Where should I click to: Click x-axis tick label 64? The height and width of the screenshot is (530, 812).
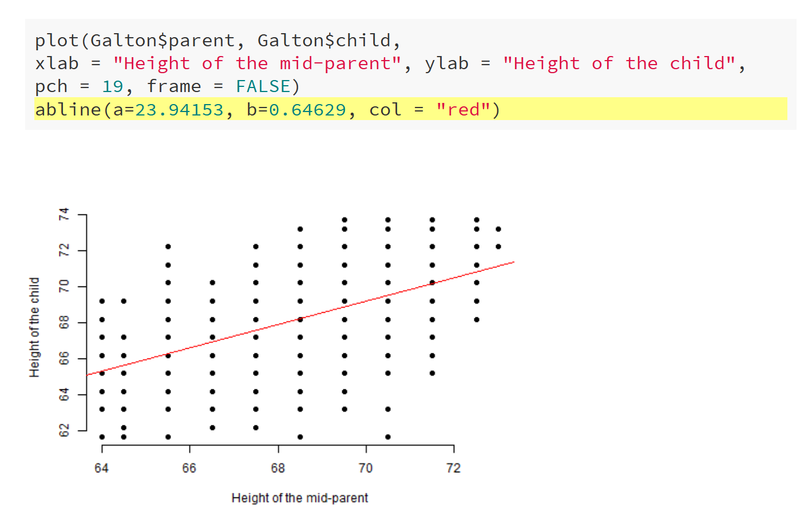point(101,468)
